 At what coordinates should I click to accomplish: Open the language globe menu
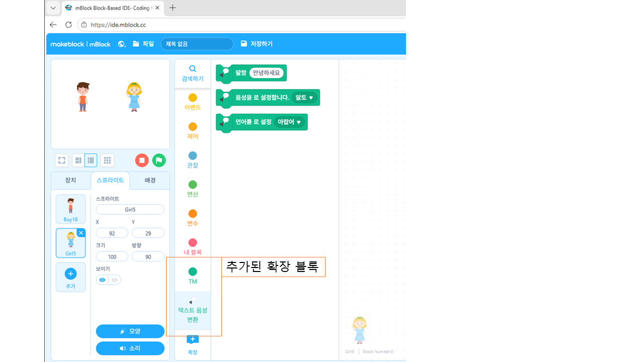[122, 44]
